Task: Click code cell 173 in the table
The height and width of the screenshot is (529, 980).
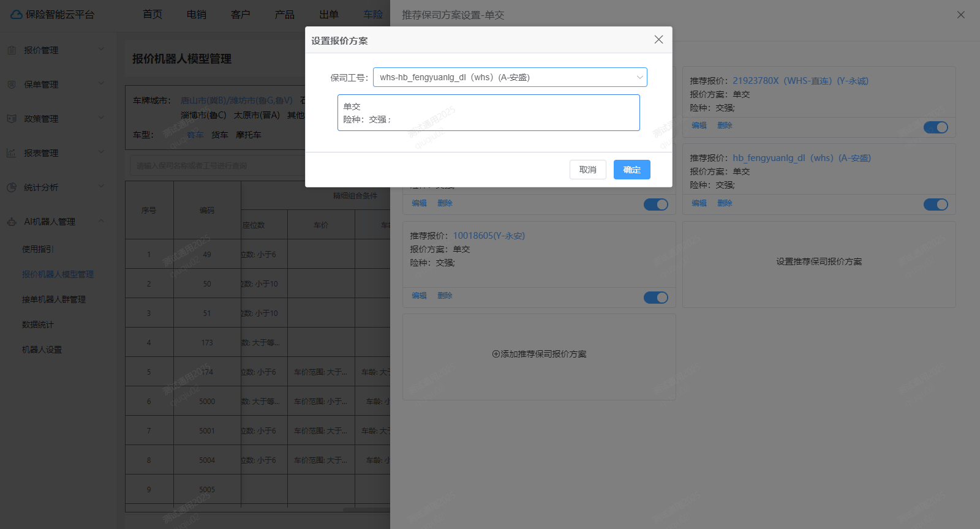Action: (207, 343)
